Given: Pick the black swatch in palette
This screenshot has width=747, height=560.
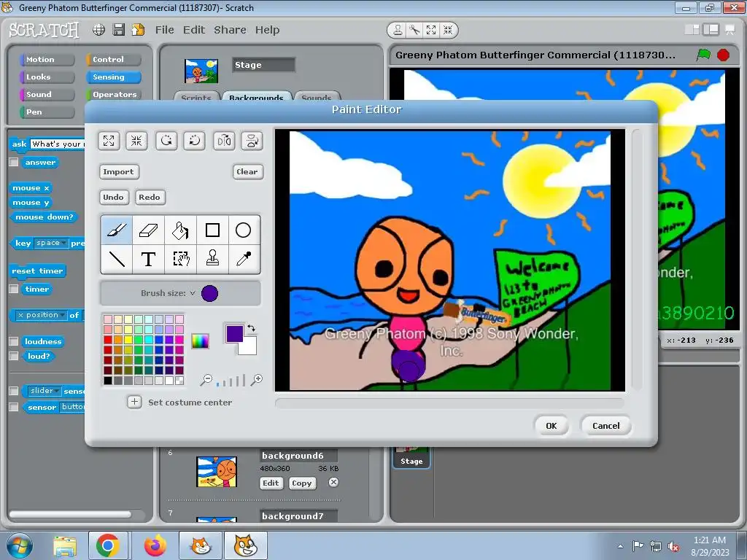Looking at the screenshot, I should point(108,381).
